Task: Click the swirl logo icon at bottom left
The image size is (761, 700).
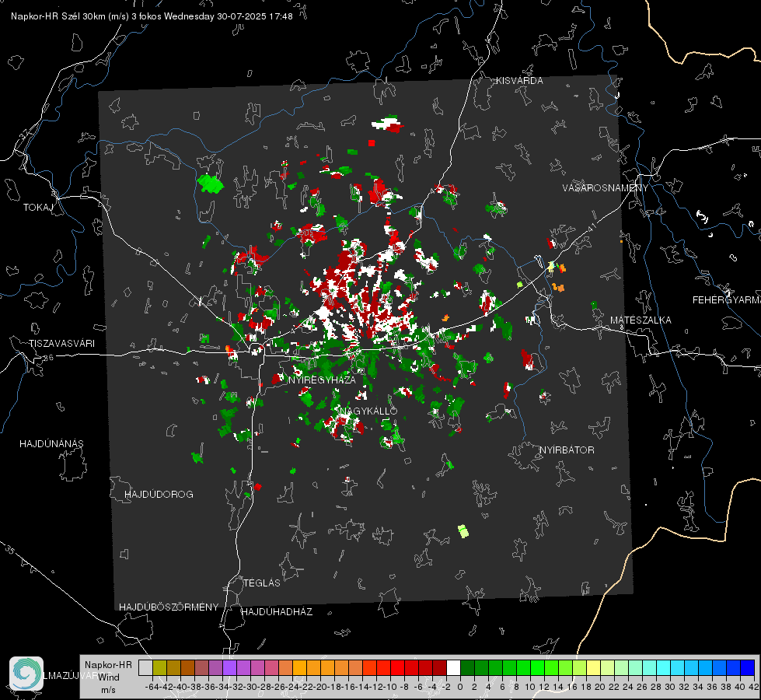Action: (x=26, y=674)
